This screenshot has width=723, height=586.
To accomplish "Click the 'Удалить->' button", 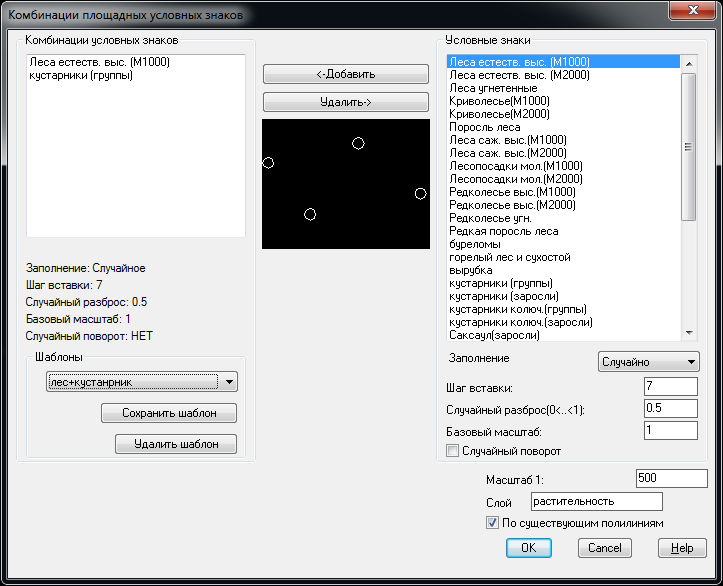I will click(346, 102).
